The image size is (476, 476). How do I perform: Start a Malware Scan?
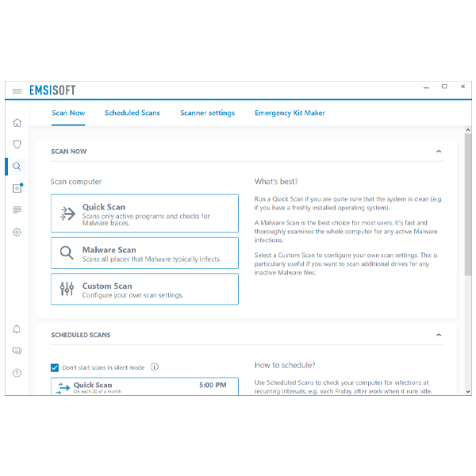[145, 253]
